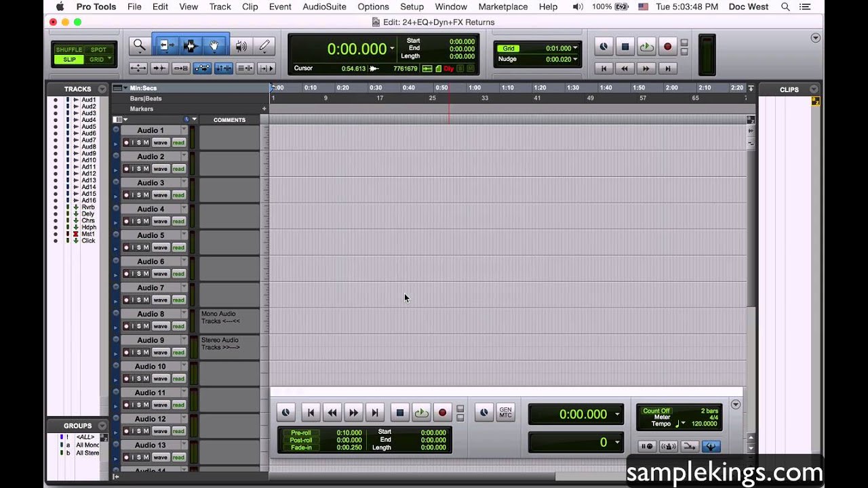
Task: Toggle Wait for Note button
Action: click(647, 446)
